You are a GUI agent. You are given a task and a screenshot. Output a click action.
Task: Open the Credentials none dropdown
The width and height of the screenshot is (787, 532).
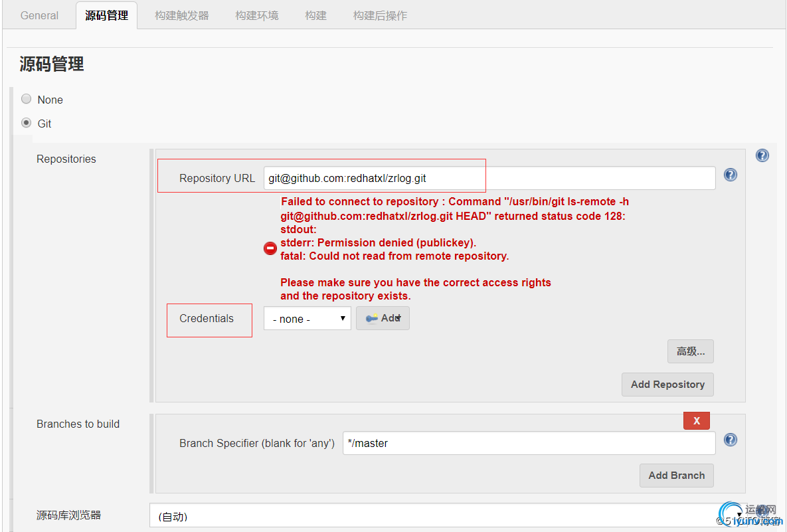click(x=307, y=318)
